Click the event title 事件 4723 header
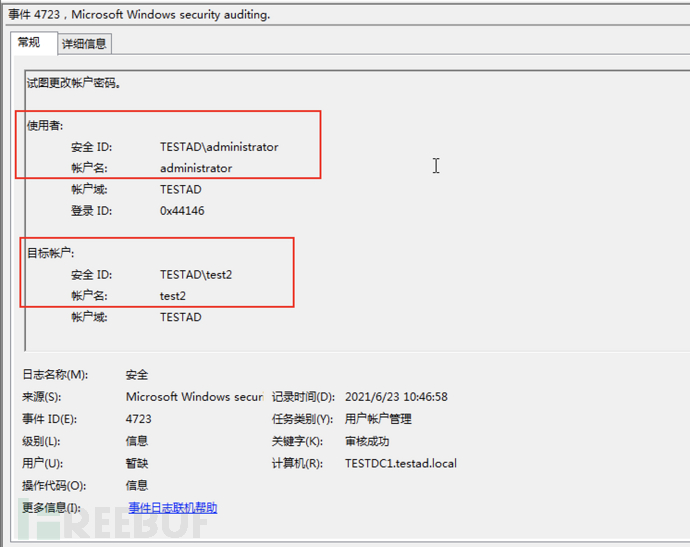Viewport: 690px width, 547px height. point(139,15)
